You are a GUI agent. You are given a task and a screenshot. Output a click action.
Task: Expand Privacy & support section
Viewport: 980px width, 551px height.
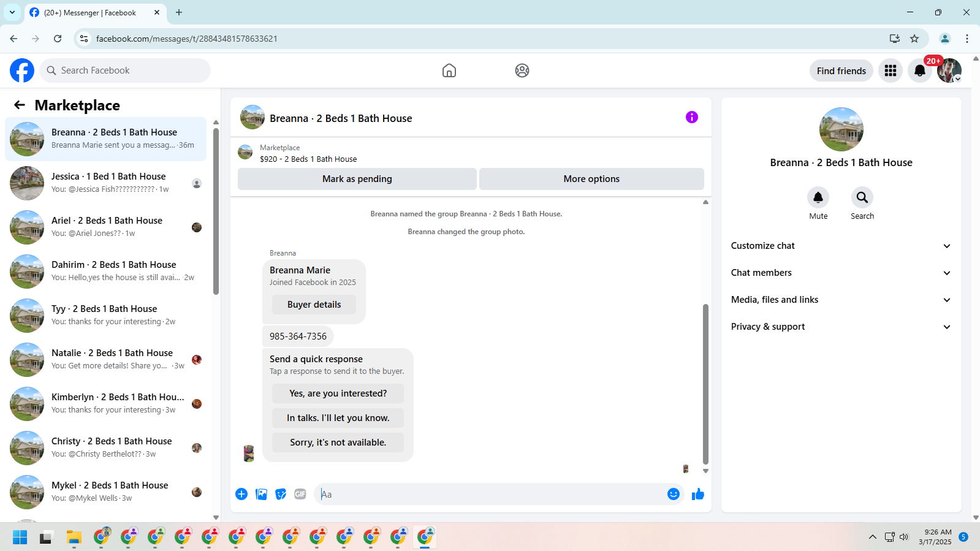(841, 327)
